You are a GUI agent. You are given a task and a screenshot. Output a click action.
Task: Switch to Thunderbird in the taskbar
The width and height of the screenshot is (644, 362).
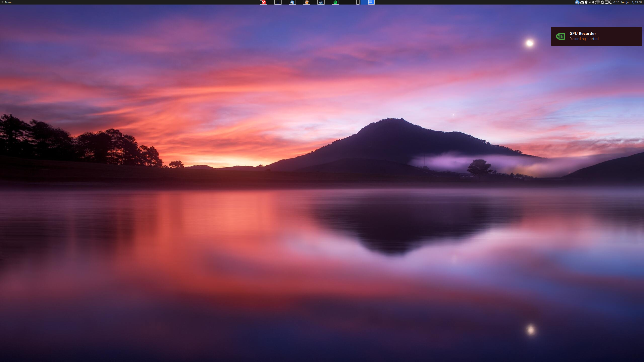point(292,2)
